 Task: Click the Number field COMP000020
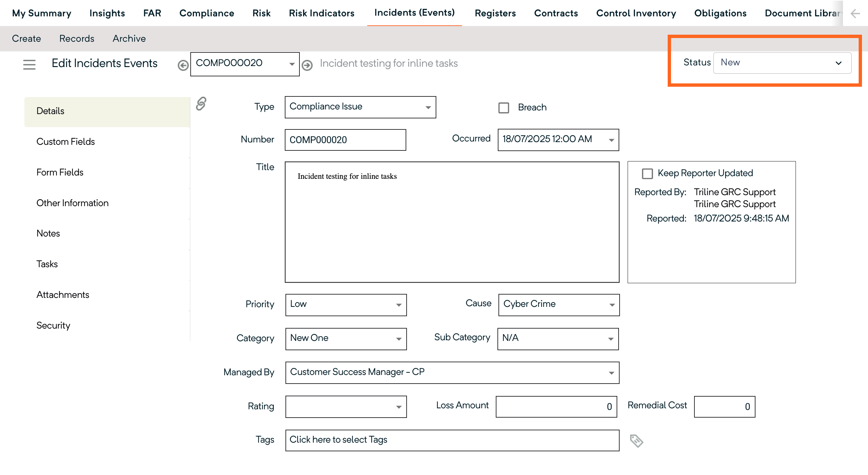(346, 140)
